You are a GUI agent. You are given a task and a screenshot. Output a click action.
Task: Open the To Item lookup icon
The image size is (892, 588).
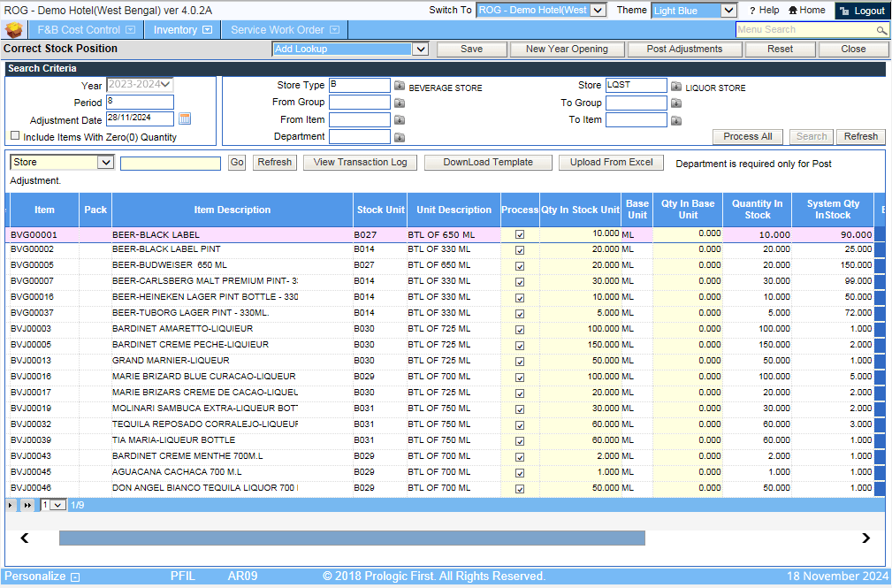click(675, 120)
